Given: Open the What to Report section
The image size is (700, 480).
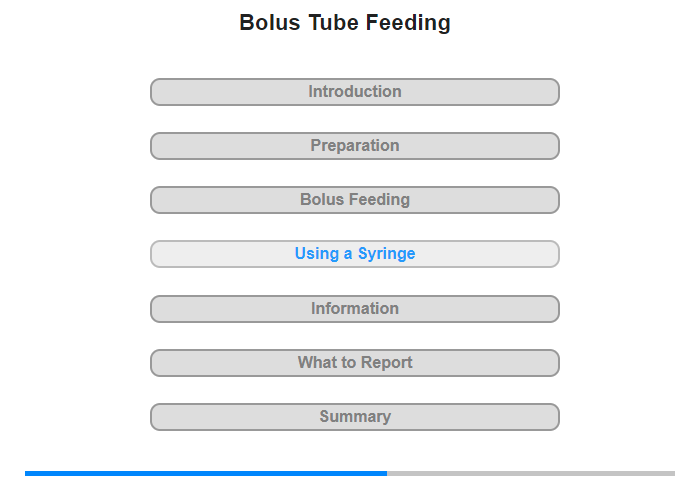Looking at the screenshot, I should pos(354,363).
